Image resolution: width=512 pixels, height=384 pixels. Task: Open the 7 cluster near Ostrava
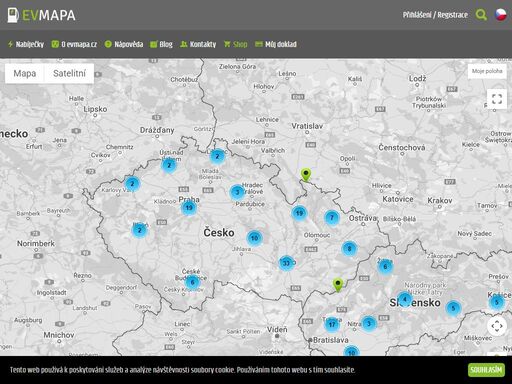coord(332,218)
